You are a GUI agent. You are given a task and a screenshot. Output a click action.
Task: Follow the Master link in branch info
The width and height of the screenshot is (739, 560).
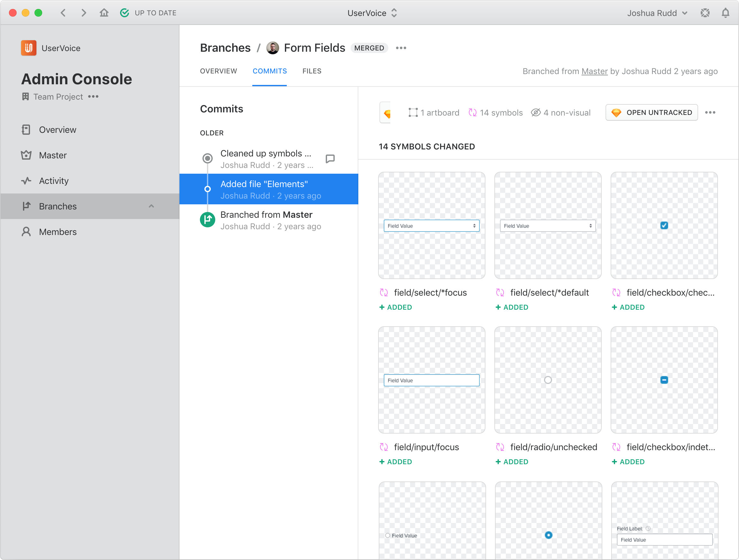[594, 71]
